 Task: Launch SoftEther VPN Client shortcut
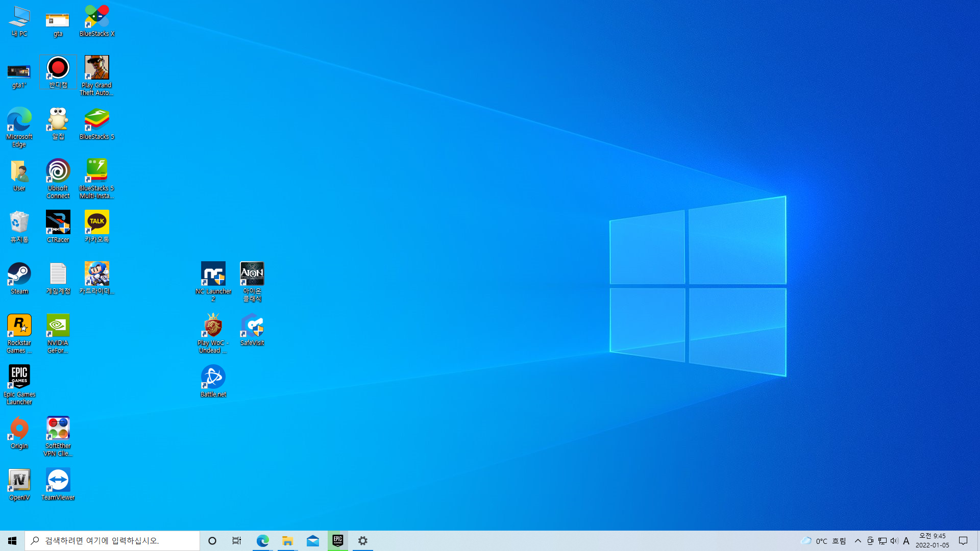(58, 437)
